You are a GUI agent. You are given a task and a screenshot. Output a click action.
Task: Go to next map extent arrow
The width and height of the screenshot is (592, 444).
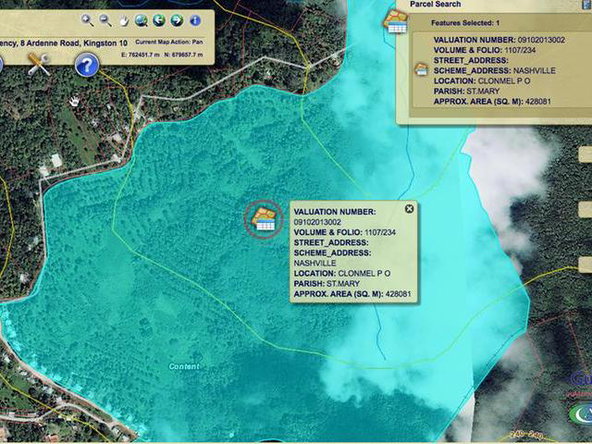(177, 20)
